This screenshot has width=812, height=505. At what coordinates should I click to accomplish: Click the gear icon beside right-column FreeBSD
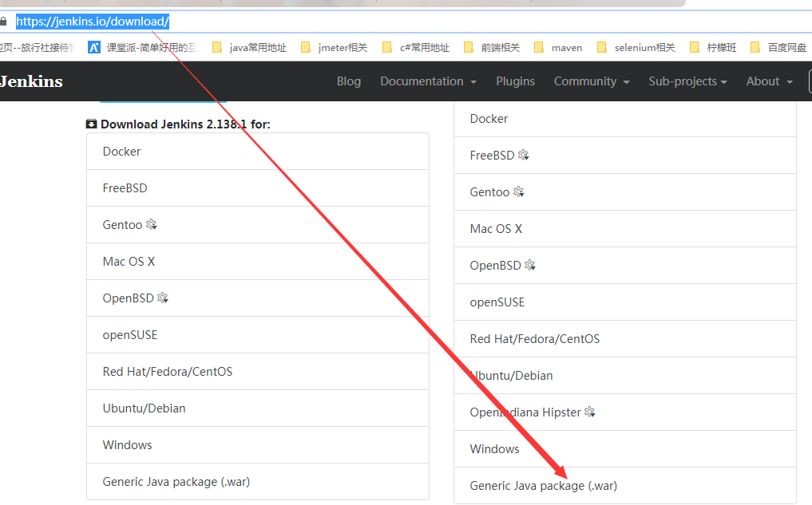(523, 155)
